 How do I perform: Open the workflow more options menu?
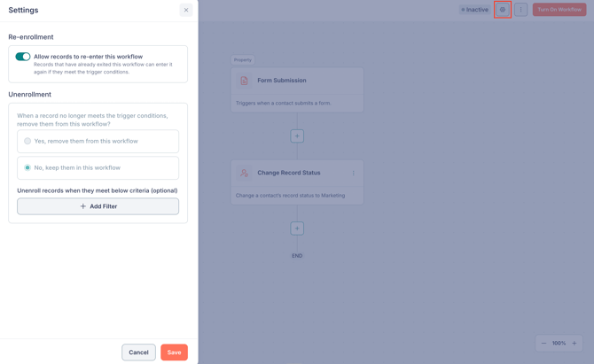point(520,10)
